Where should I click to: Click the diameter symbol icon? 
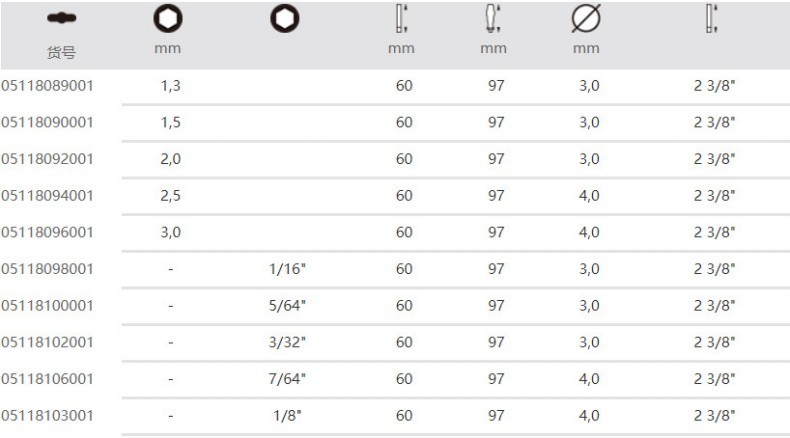pos(588,20)
